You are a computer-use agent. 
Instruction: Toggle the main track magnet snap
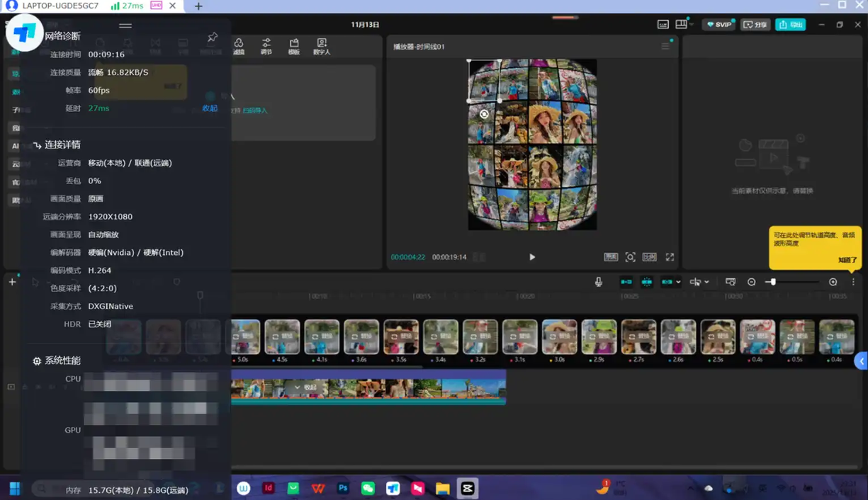[x=626, y=282]
